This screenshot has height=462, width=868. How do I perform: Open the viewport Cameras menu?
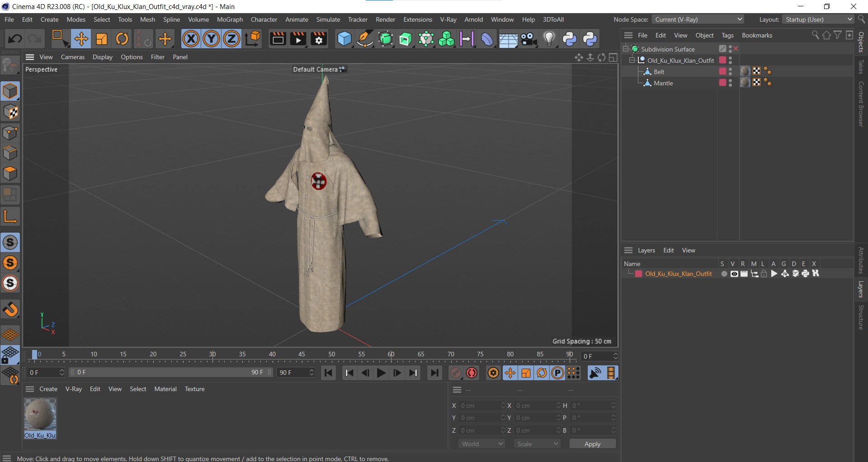point(73,57)
